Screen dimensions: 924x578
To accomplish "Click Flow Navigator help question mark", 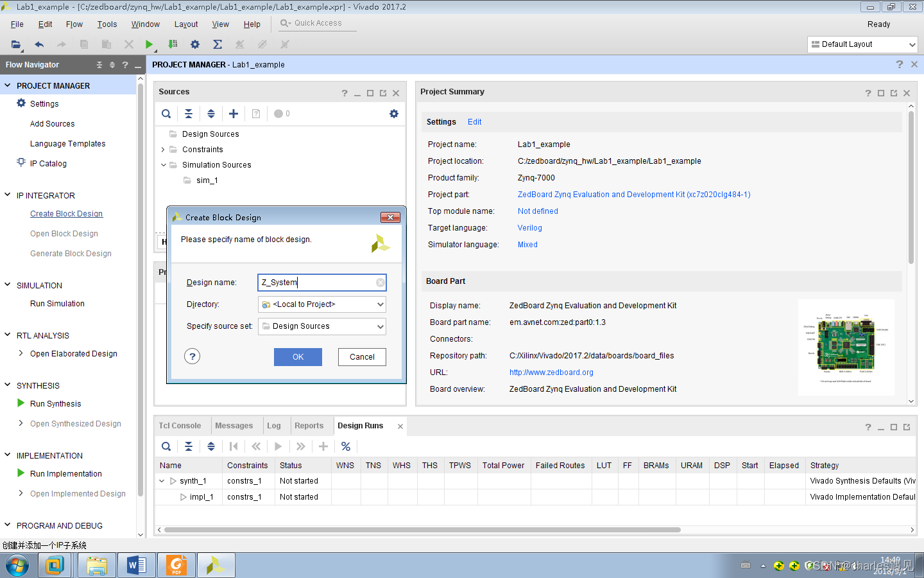I will pyautogui.click(x=125, y=65).
